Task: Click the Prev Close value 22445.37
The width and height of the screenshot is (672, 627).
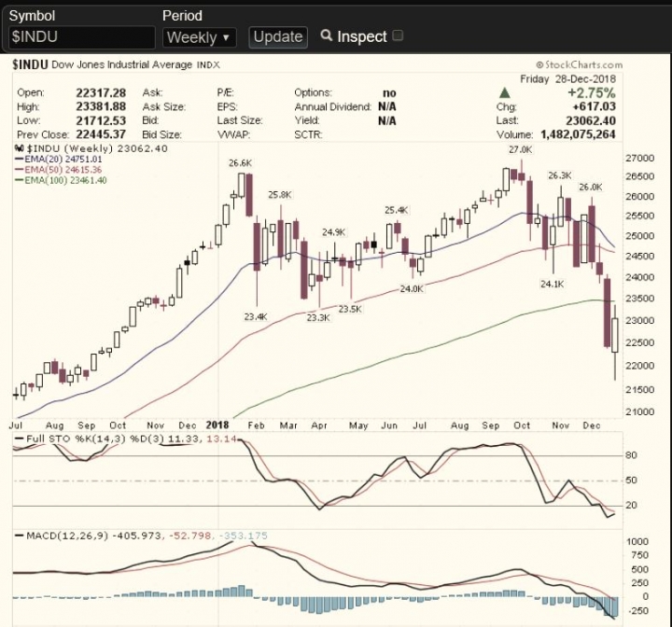Action: pyautogui.click(x=101, y=134)
